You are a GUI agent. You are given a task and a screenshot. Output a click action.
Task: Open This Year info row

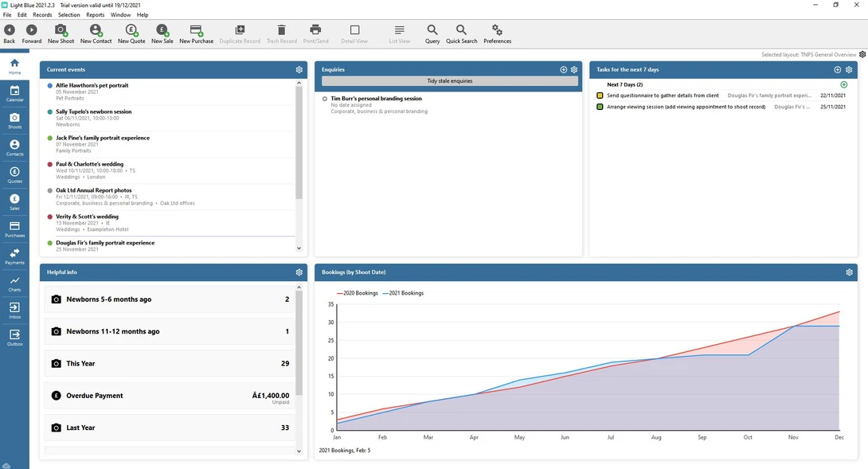coord(169,363)
